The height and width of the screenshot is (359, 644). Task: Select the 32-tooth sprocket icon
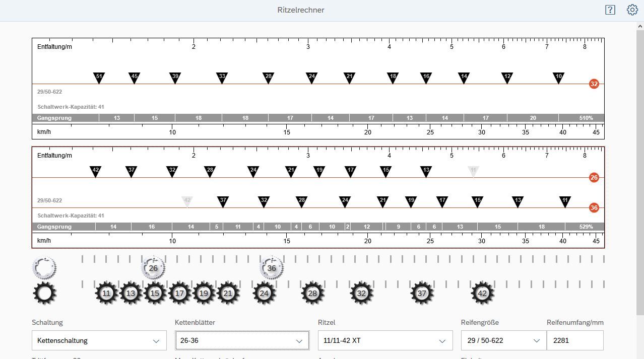click(x=361, y=294)
